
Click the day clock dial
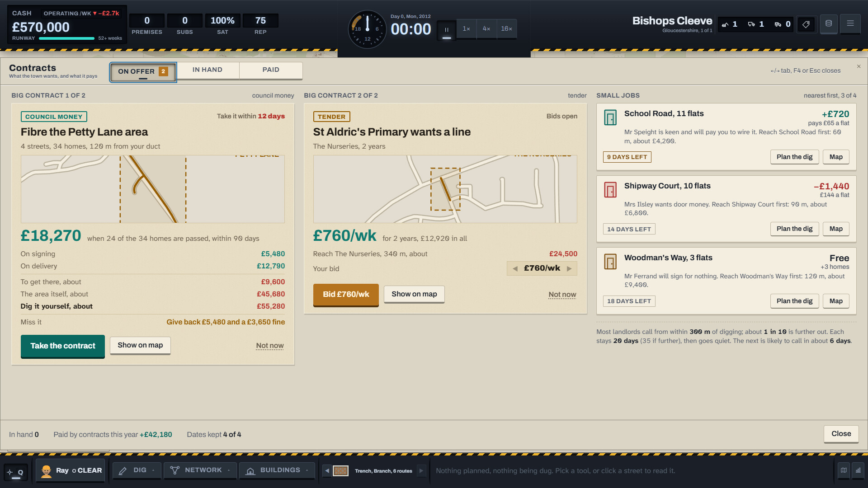click(x=367, y=29)
